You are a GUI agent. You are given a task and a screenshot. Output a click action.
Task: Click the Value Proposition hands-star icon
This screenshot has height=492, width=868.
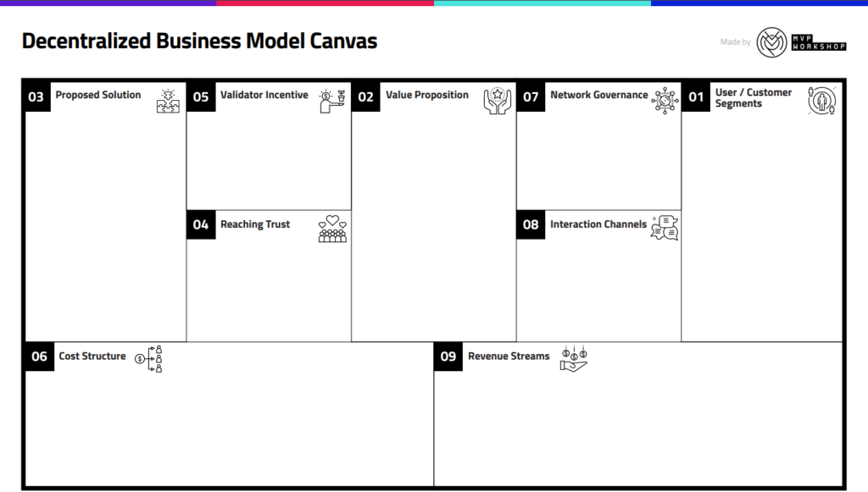click(497, 101)
